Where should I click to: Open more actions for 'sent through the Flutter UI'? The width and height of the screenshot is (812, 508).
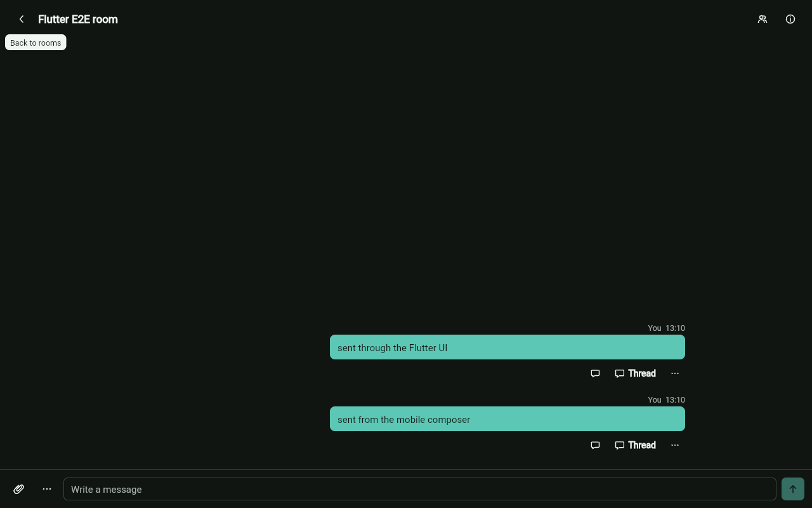click(x=675, y=373)
